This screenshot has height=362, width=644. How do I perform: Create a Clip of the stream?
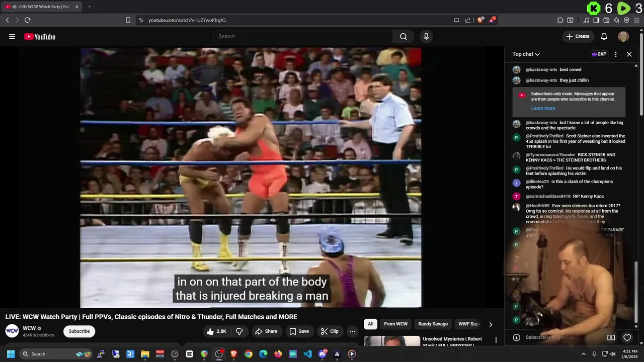pos(330,331)
